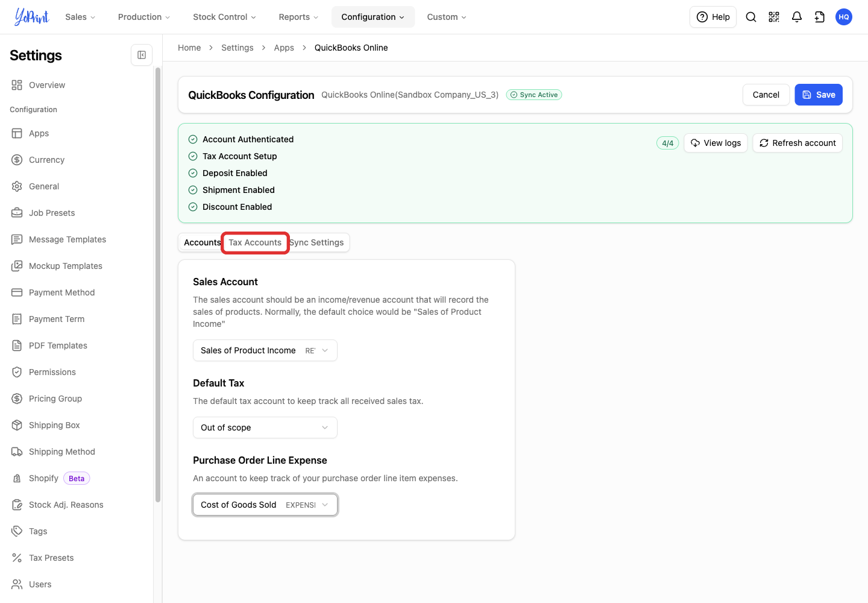The height and width of the screenshot is (603, 868).
Task: Open the search icon in the header
Action: 751,17
